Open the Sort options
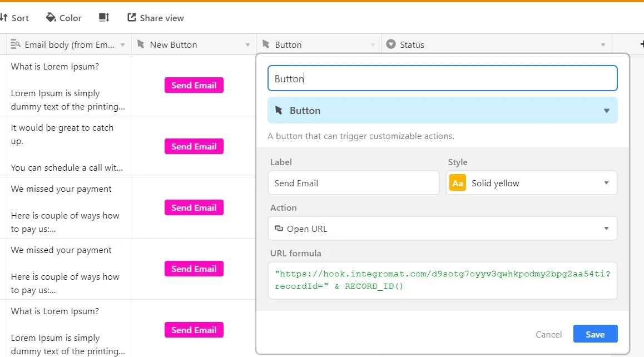Screen dimensions: 644x357 pos(15,18)
